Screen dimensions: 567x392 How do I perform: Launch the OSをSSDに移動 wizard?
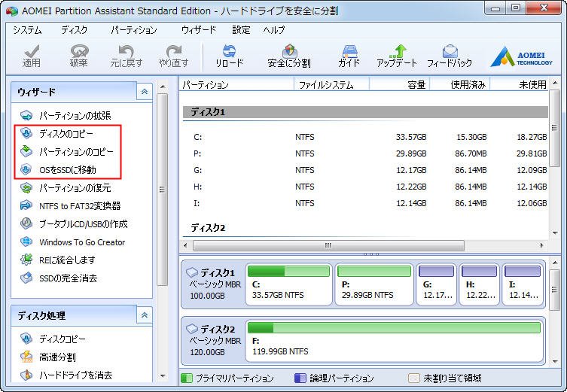coord(58,170)
